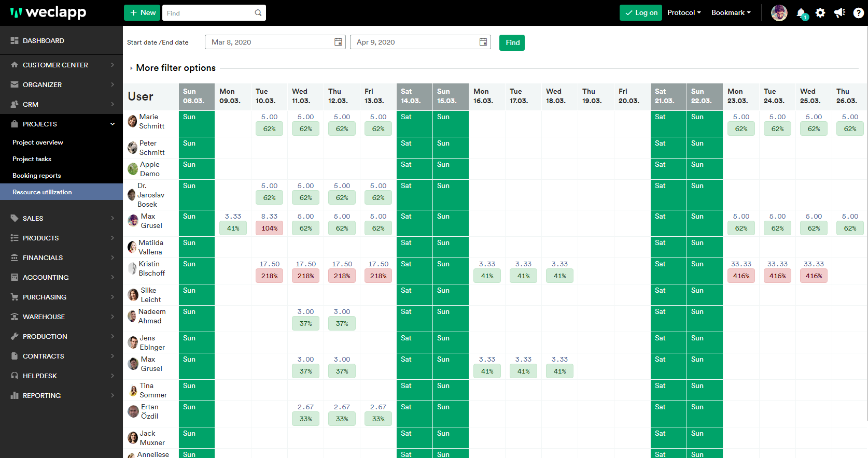Click the weclapp logo

[x=48, y=12]
